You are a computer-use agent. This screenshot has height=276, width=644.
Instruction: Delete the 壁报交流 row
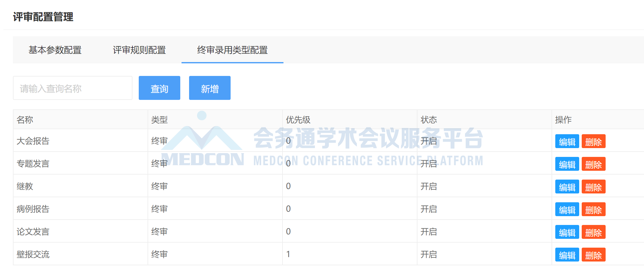tap(593, 255)
